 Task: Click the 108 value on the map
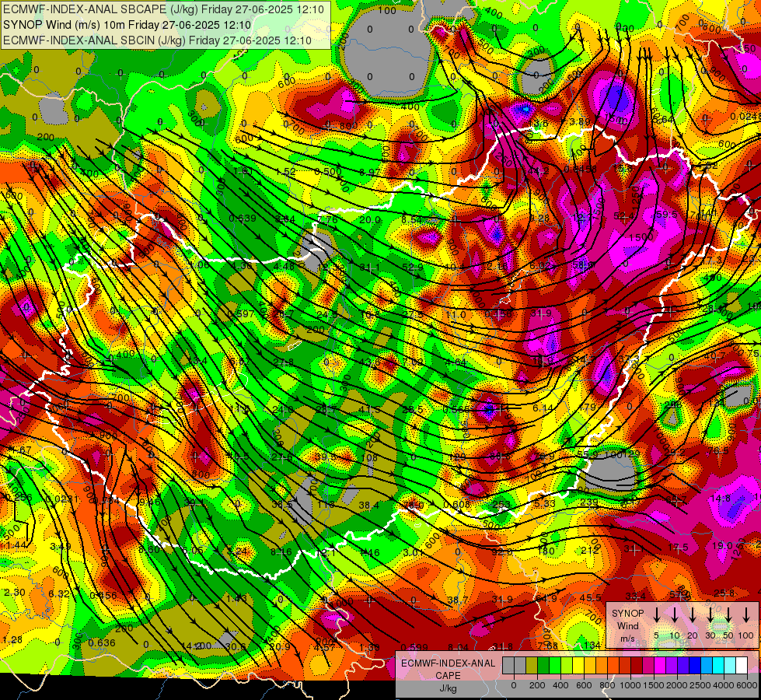369,457
